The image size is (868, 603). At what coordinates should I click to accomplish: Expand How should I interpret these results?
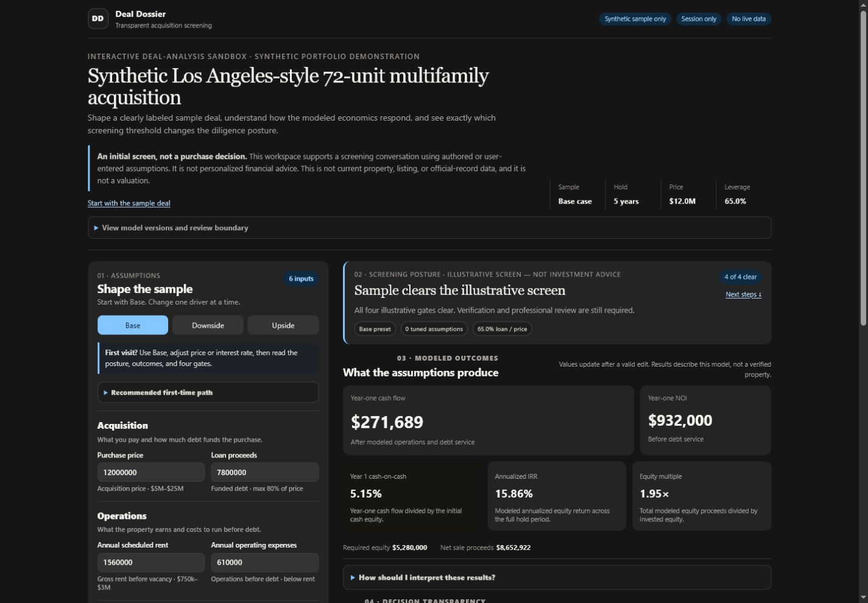pyautogui.click(x=557, y=577)
